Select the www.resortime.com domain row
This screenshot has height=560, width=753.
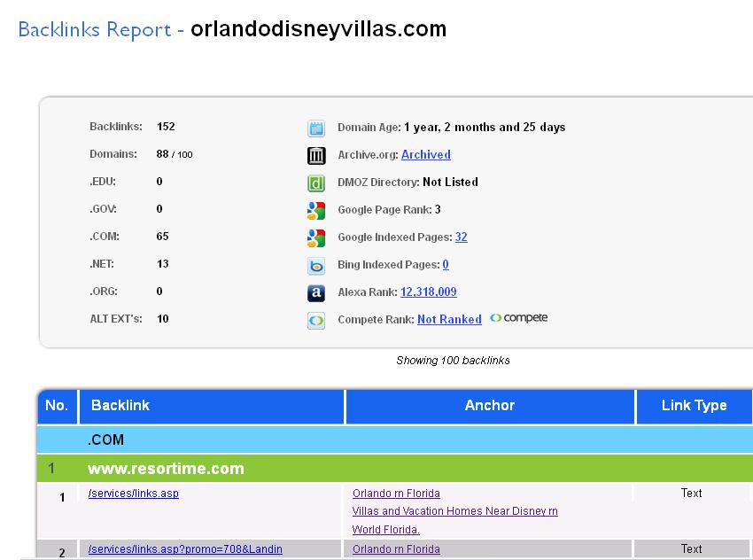395,468
